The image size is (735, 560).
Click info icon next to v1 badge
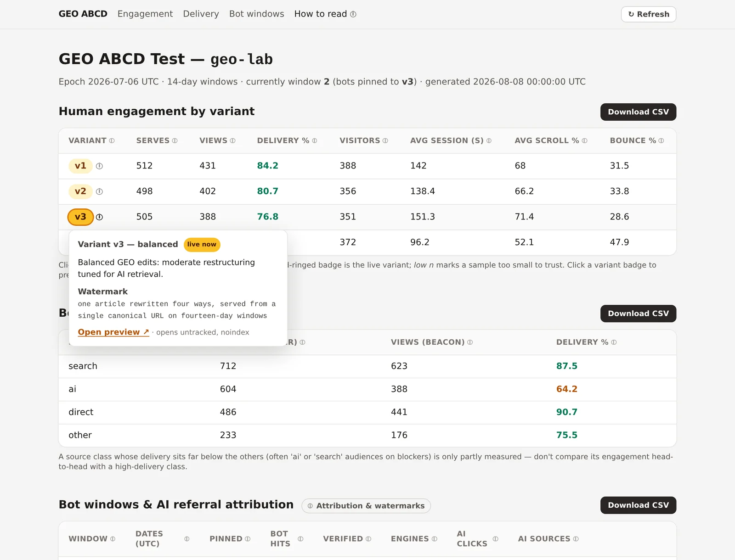coord(99,166)
